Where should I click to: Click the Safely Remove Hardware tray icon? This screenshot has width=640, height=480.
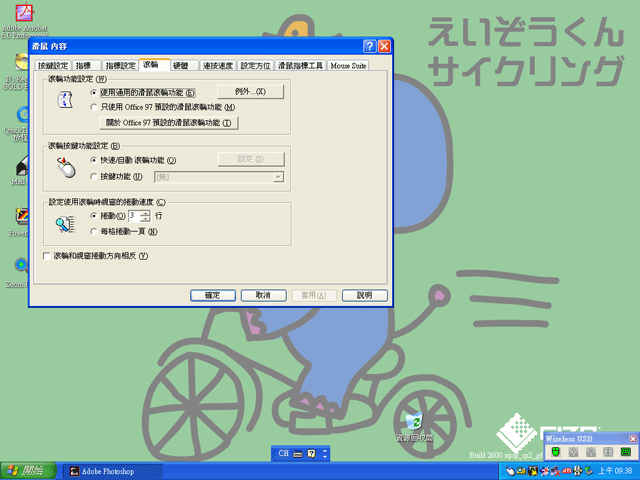coord(589,471)
